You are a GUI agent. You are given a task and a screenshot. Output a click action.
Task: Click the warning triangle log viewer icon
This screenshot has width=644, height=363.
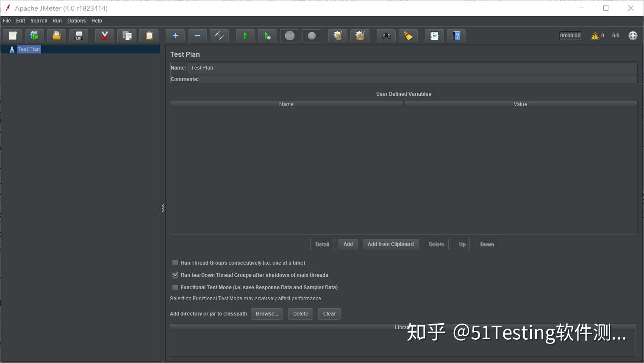coord(595,36)
